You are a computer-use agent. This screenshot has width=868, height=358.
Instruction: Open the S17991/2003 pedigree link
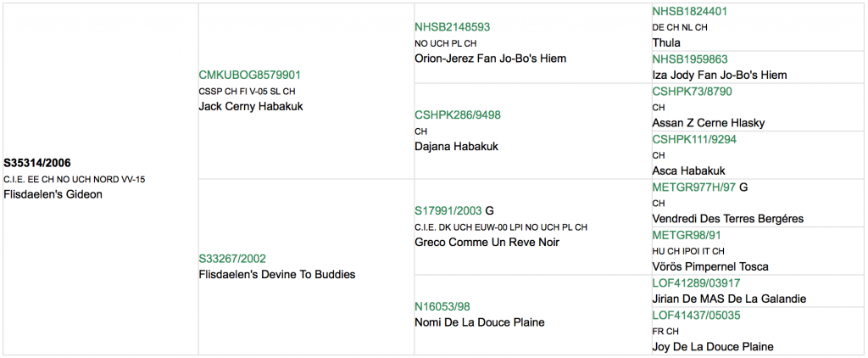coord(448,211)
